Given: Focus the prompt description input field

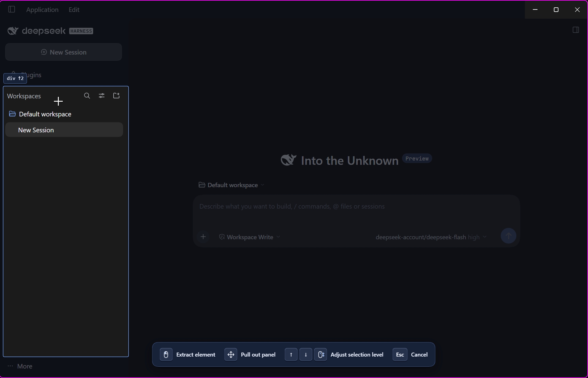Looking at the screenshot, I should 356,206.
